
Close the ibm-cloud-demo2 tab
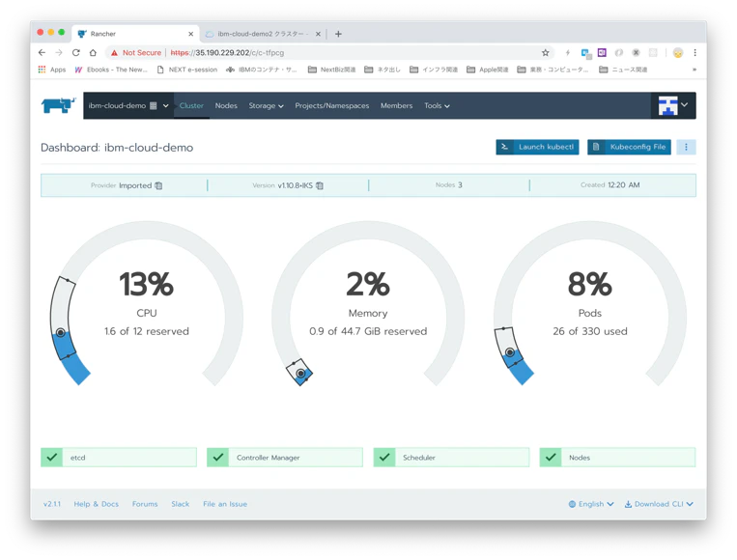pyautogui.click(x=318, y=34)
